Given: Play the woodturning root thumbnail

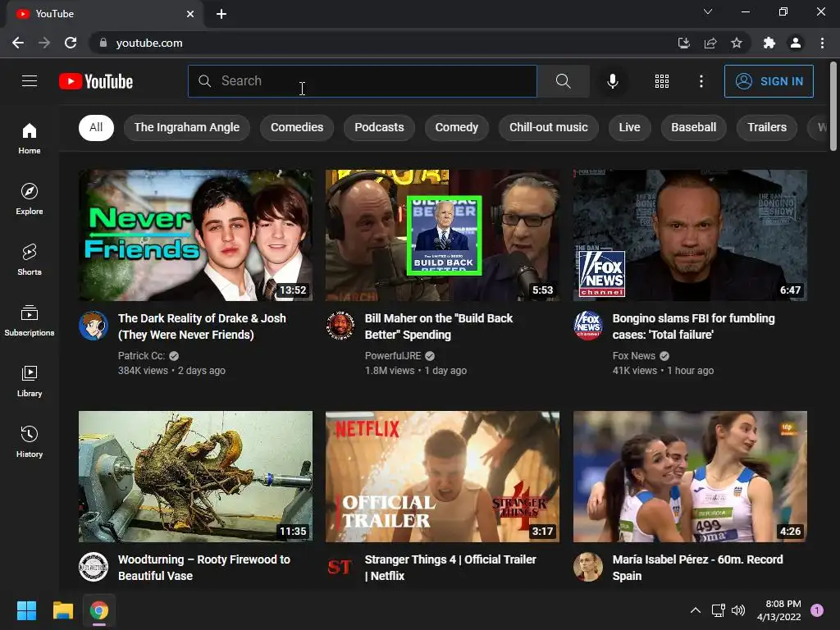Looking at the screenshot, I should (x=195, y=477).
